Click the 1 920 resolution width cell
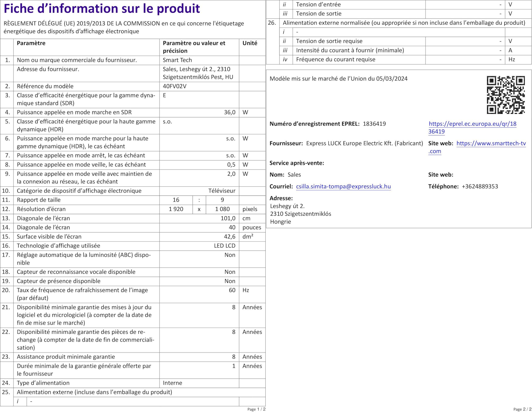532x416 pixels. [x=176, y=209]
